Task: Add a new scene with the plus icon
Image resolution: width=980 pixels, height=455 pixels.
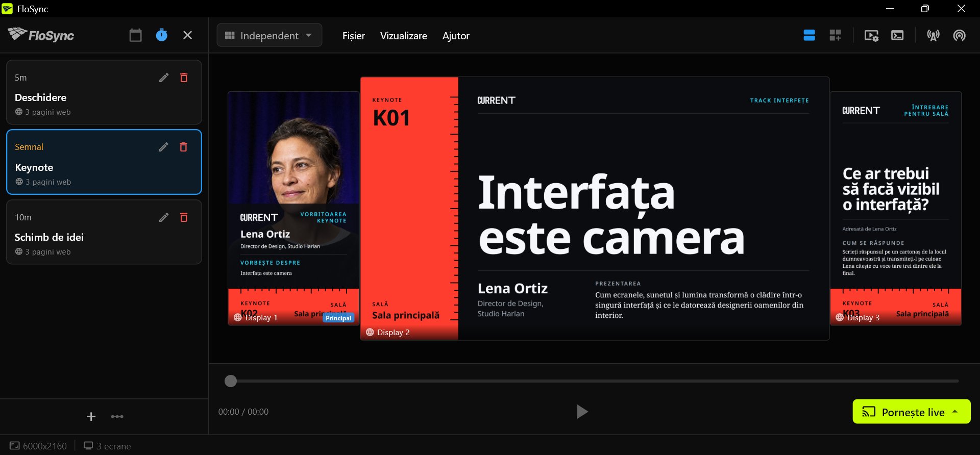Action: [91, 417]
